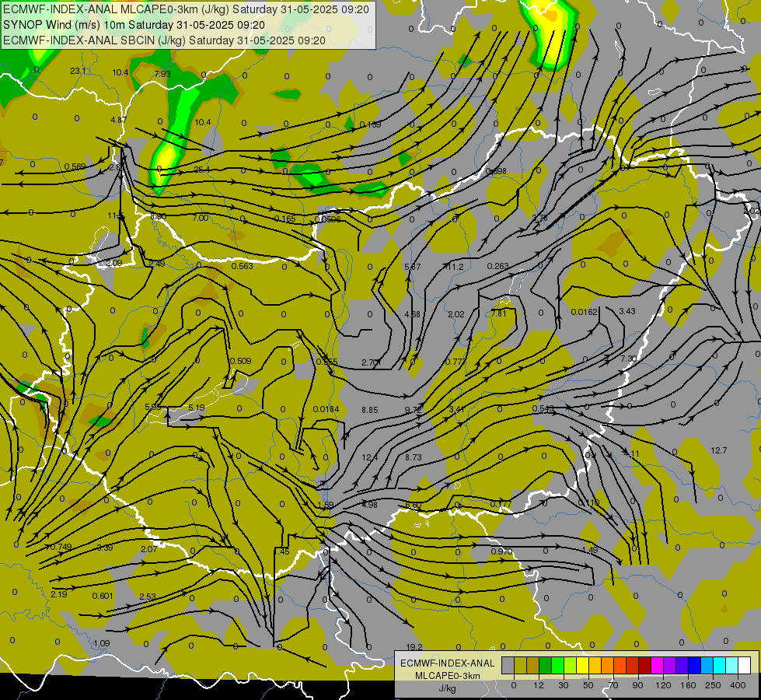Screen dimensions: 761x700
Task: Click the map value 0.970
Action: 501,551
